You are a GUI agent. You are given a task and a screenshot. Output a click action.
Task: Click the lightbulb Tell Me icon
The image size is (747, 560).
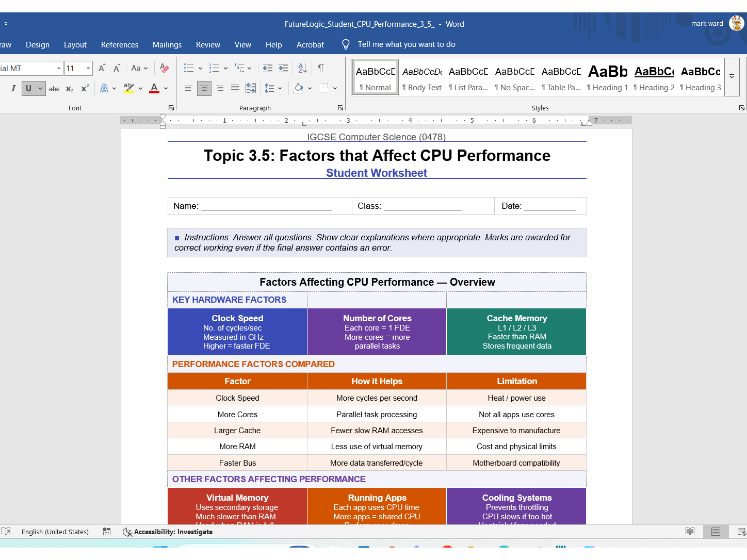click(x=346, y=44)
